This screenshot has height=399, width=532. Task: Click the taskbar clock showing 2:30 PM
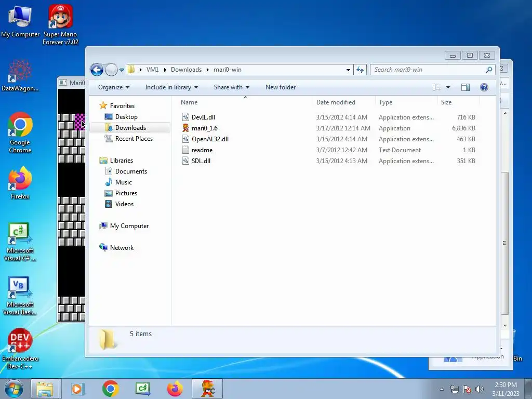click(x=506, y=389)
